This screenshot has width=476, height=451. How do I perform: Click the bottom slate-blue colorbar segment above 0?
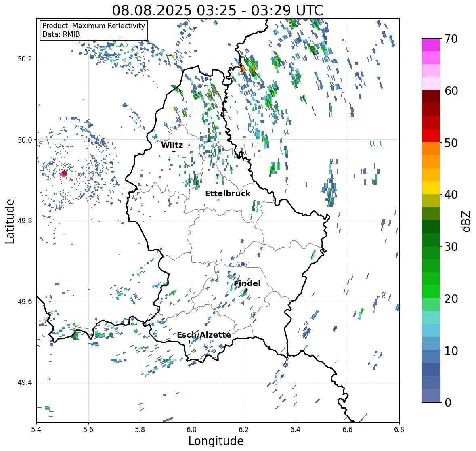click(x=431, y=395)
